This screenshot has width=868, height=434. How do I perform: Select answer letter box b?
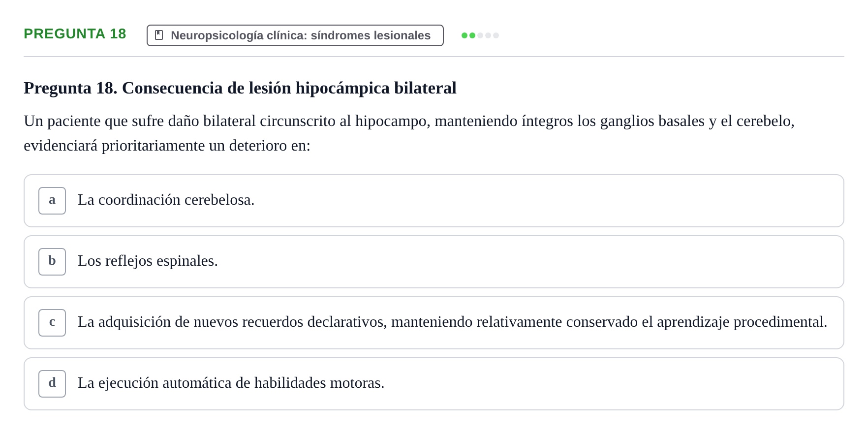[52, 262]
